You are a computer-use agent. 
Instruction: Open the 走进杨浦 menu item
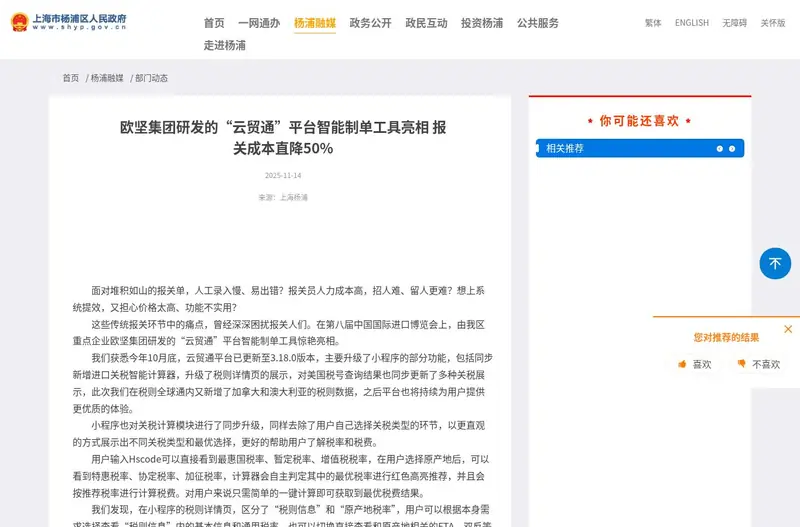224,45
